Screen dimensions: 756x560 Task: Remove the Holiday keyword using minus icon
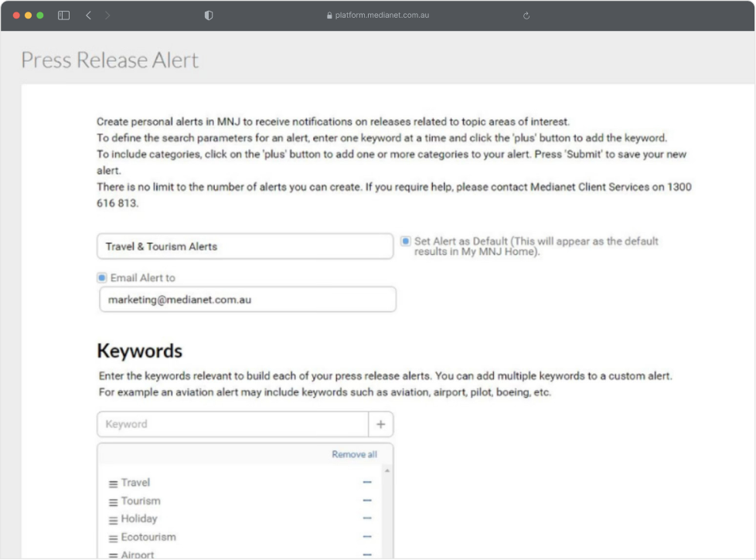tap(367, 518)
